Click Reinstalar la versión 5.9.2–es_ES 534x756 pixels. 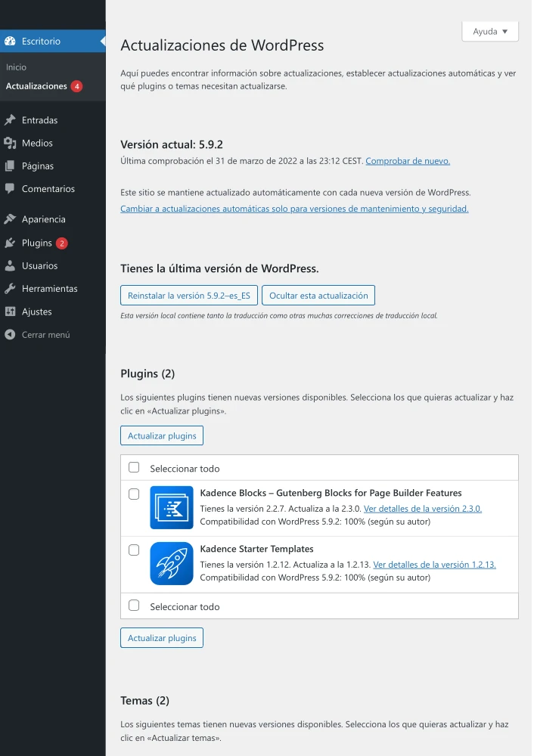pos(188,296)
